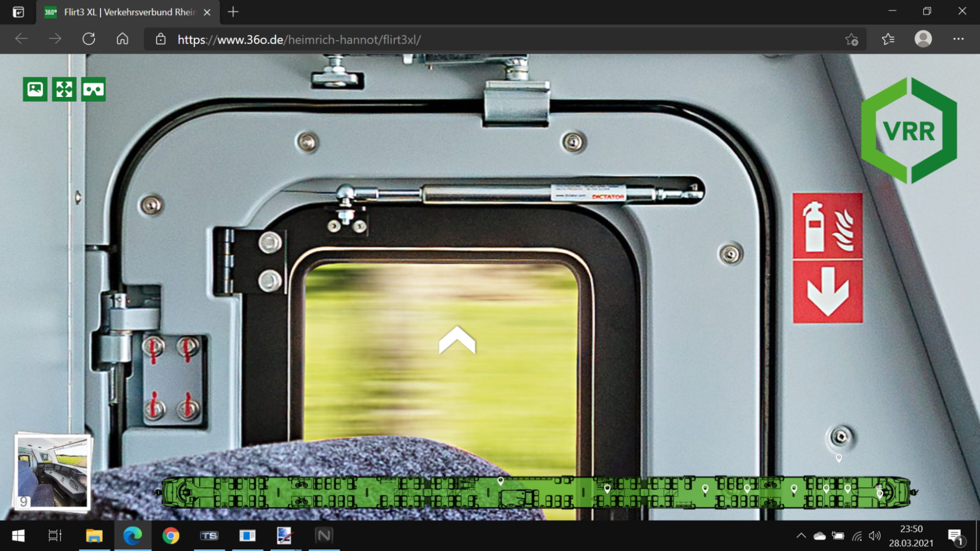Toggle fullscreen mode in the tour

[64, 89]
